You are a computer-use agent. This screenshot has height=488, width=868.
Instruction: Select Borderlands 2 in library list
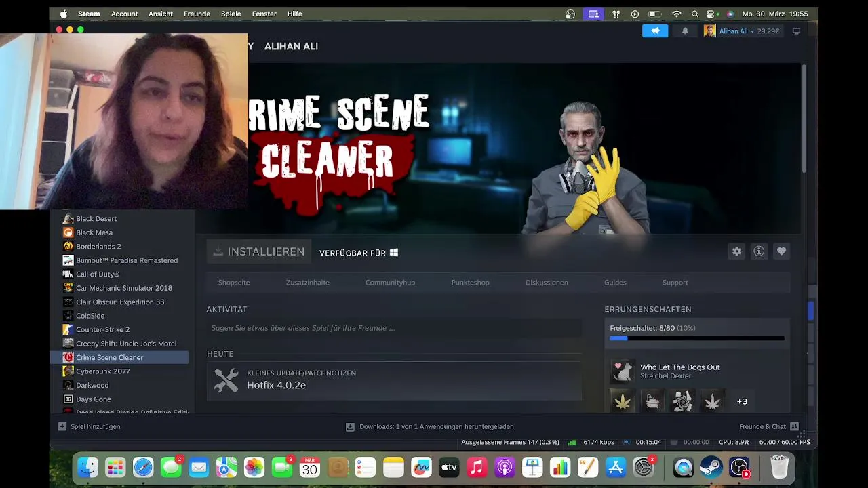click(x=98, y=247)
